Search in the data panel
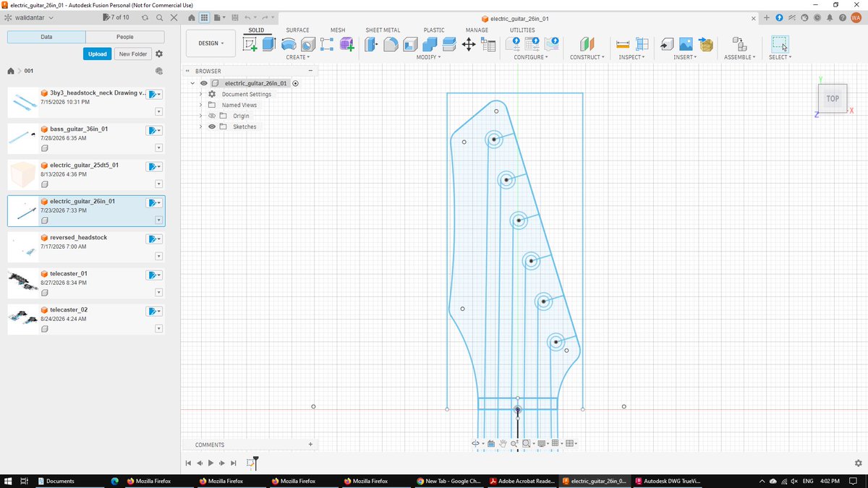The height and width of the screenshot is (488, 868). pyautogui.click(x=160, y=17)
